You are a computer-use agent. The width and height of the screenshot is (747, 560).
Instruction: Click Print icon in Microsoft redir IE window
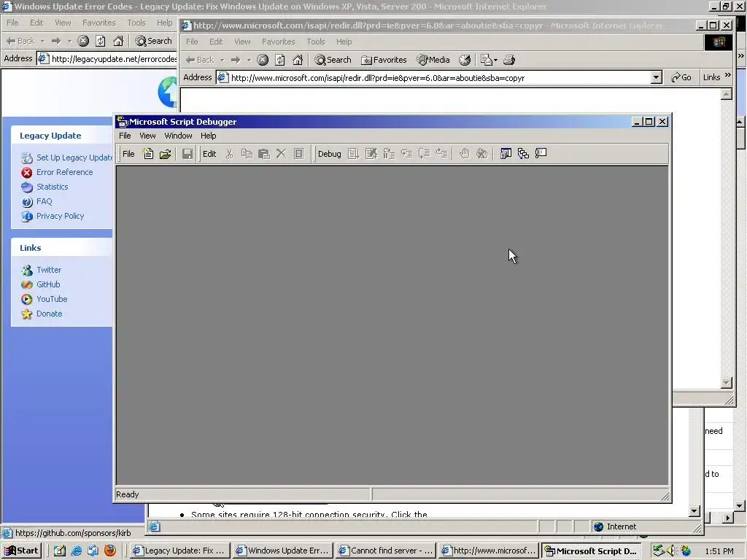[509, 60]
